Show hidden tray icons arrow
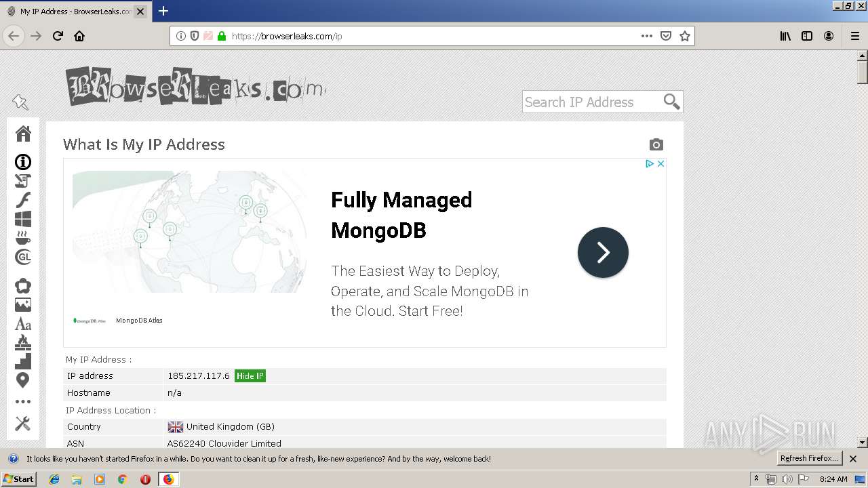Image resolution: width=868 pixels, height=488 pixels. [756, 479]
